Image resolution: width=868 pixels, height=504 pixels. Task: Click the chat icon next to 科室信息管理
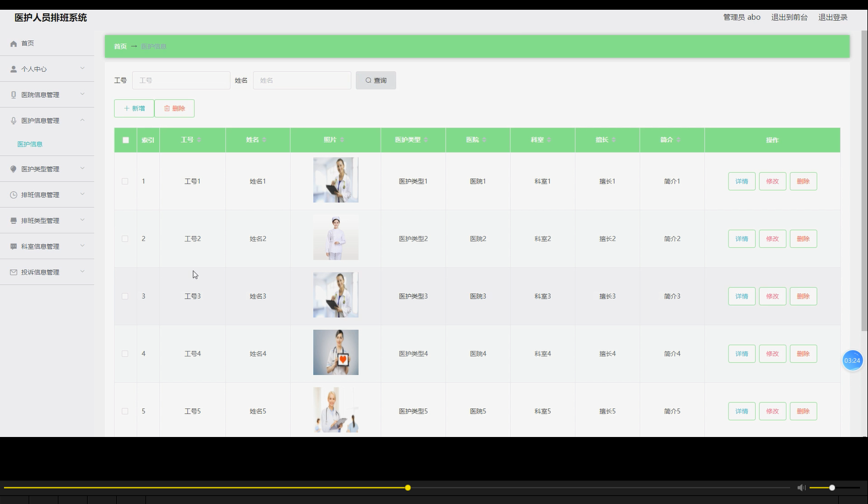pos(14,246)
